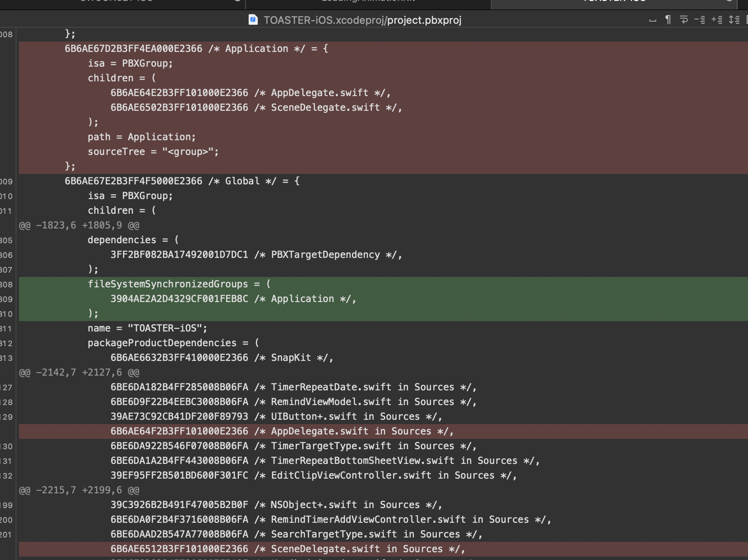Image resolution: width=748 pixels, height=560 pixels.
Task: Select hunk header @@ -1823,6 +1805,9 @@
Action: (x=79, y=225)
